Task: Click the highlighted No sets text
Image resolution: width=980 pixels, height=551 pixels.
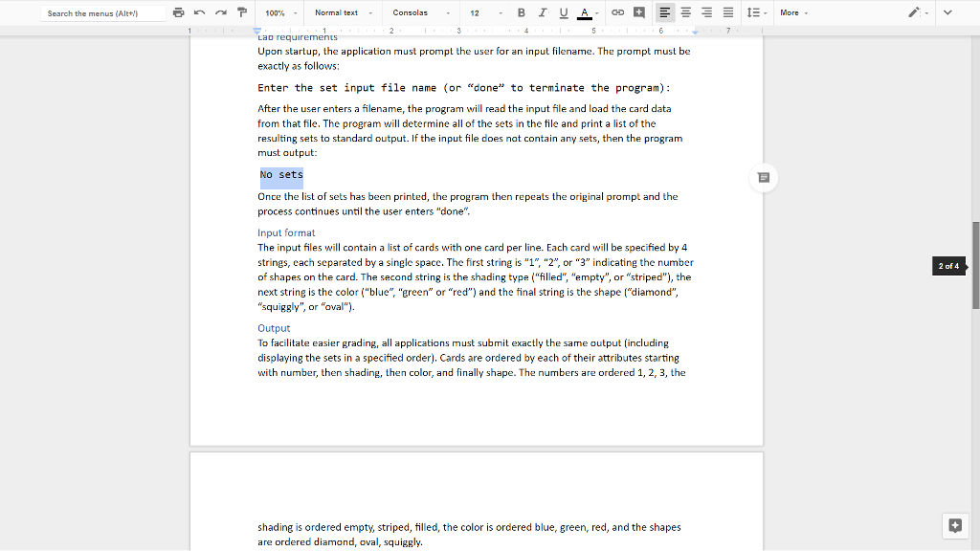Action: point(281,175)
